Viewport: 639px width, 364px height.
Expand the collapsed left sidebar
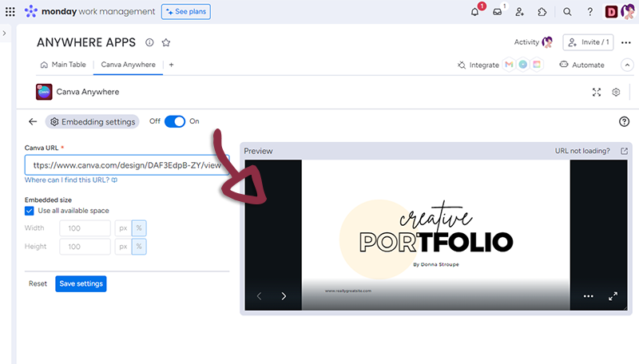[x=5, y=34]
